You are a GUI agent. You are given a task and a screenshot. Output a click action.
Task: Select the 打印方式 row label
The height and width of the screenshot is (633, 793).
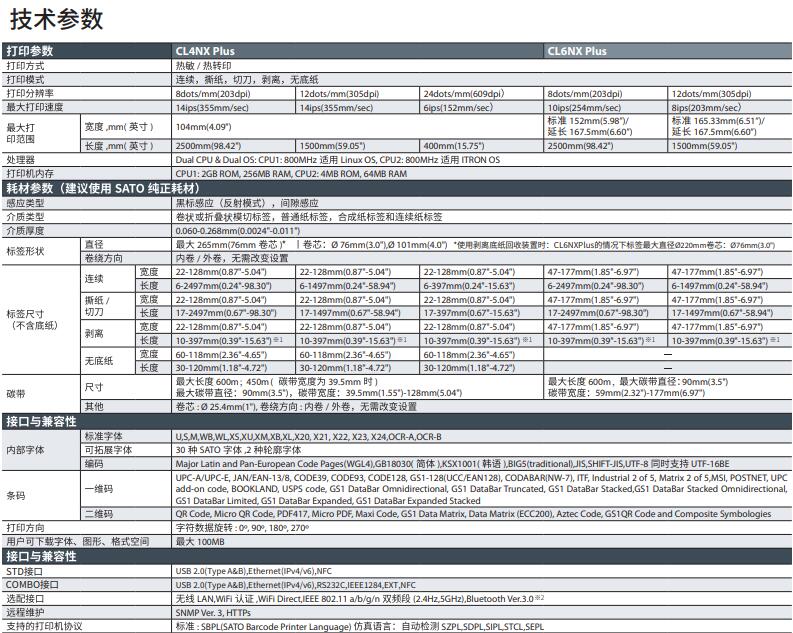26,65
